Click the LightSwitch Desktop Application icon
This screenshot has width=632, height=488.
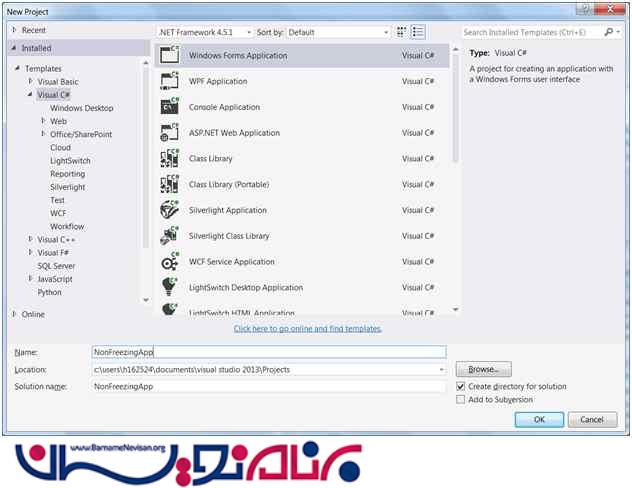[170, 287]
